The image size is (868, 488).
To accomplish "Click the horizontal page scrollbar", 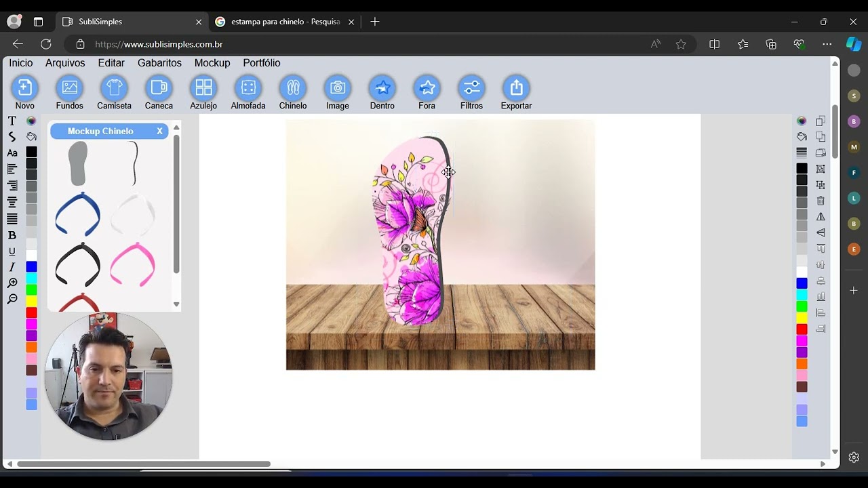I will point(144,464).
